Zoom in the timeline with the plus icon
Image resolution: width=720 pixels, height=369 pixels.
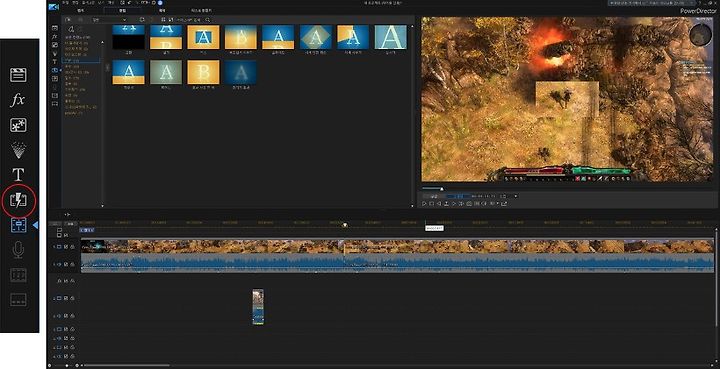tap(77, 366)
